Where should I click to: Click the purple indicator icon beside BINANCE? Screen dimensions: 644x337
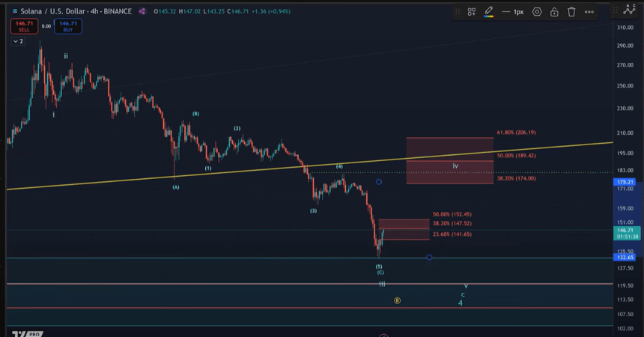[x=142, y=11]
